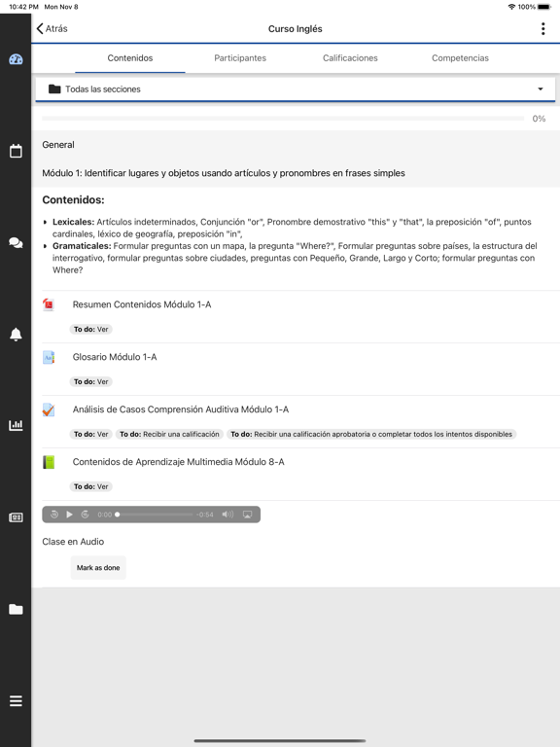Click the Curso Inglés title
Image resolution: width=560 pixels, height=747 pixels.
[296, 29]
